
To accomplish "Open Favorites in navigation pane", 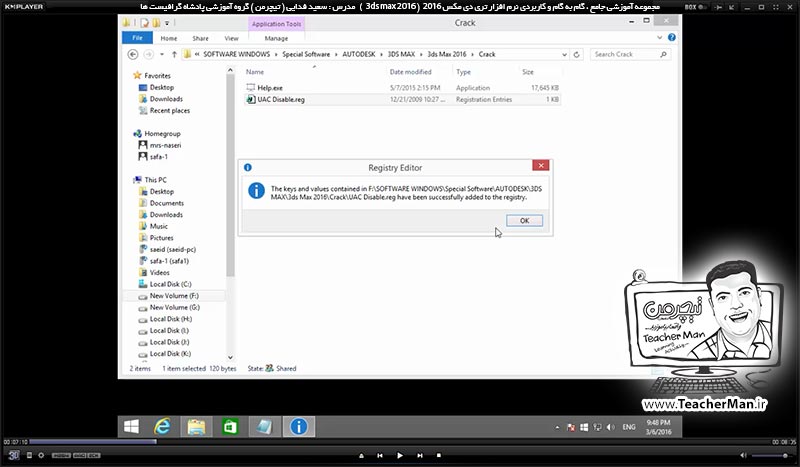I will coord(157,76).
